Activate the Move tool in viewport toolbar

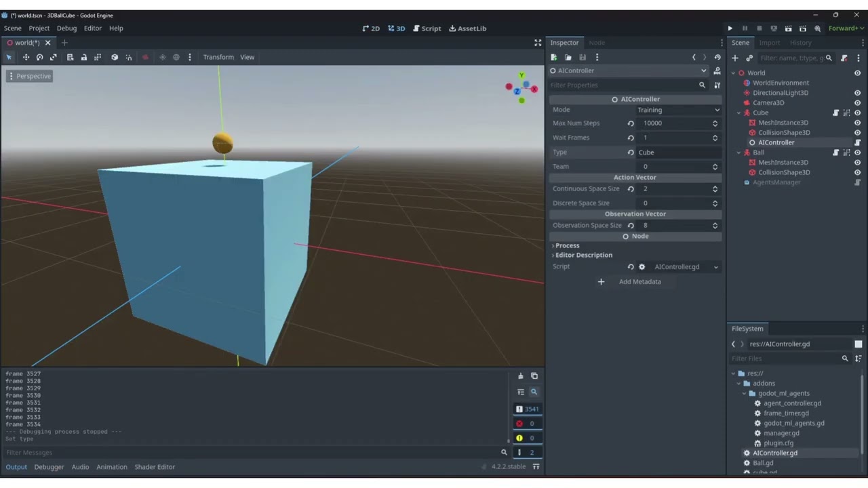pyautogui.click(x=25, y=57)
